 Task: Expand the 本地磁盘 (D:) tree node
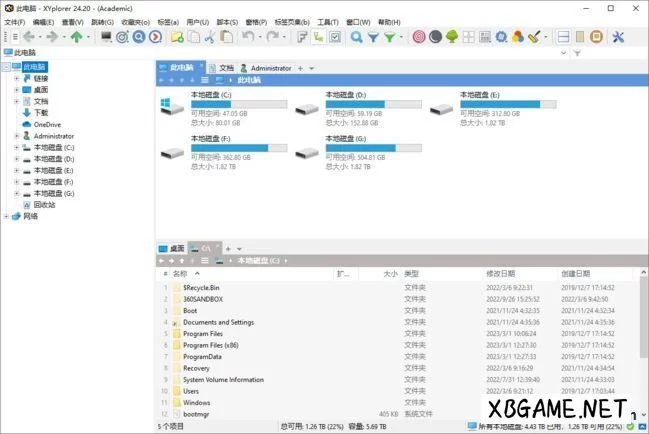pos(16,159)
